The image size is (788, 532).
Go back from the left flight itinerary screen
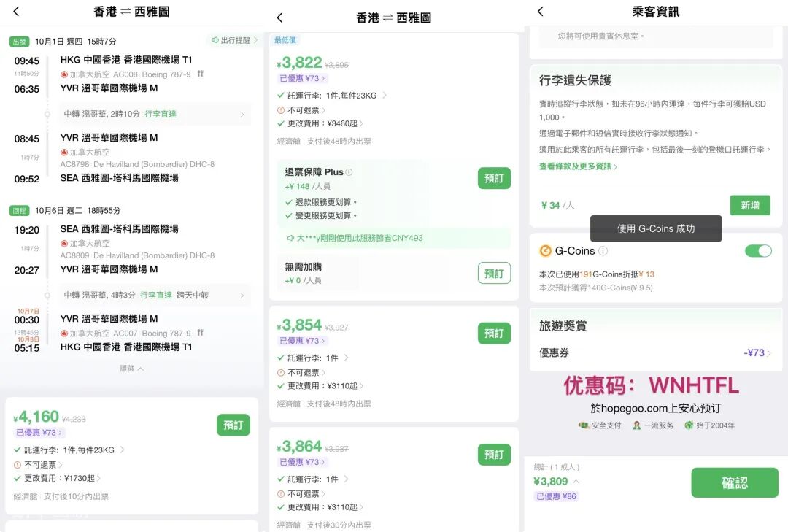16,11
